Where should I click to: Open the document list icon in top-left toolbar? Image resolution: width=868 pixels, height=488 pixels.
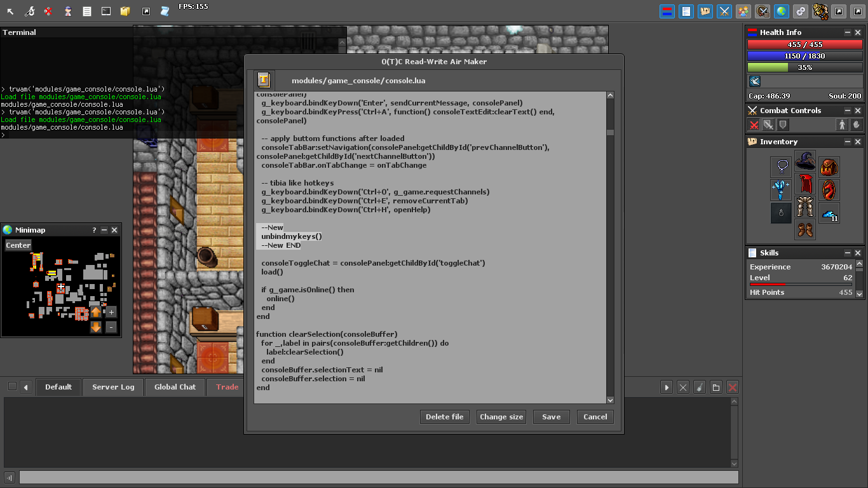coord(87,11)
